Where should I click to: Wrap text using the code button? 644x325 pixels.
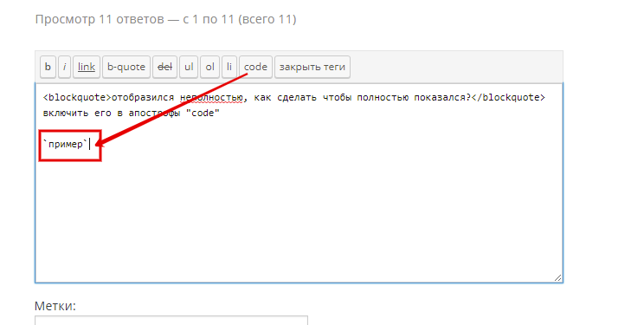pos(255,67)
